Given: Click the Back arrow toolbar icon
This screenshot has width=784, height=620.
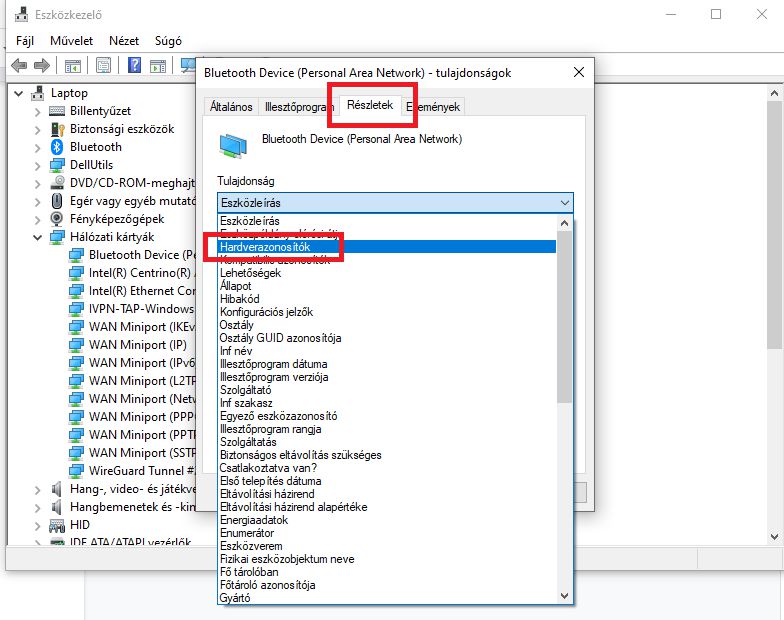Looking at the screenshot, I should pos(18,66).
